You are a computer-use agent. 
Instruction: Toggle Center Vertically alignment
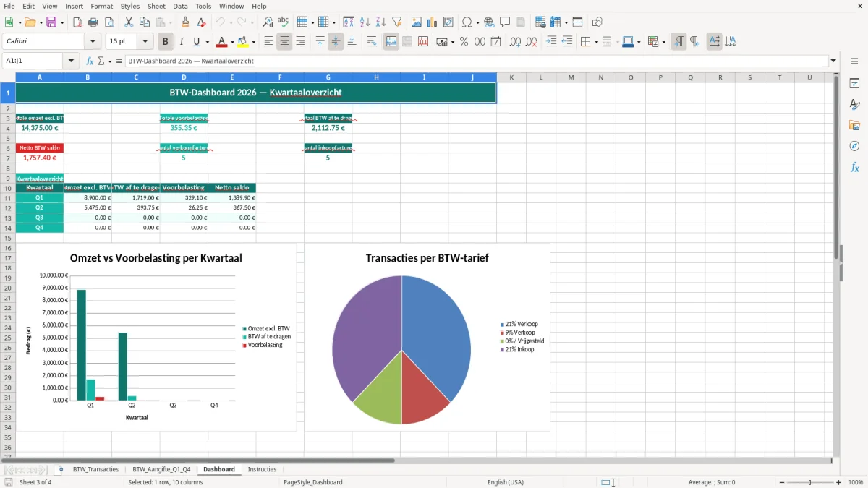(336, 42)
